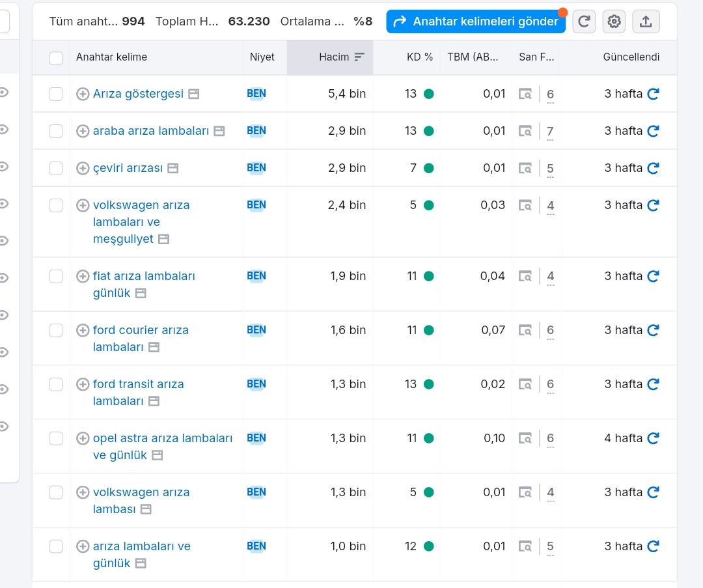The width and height of the screenshot is (703, 588).
Task: Click the export upload icon
Action: (646, 21)
